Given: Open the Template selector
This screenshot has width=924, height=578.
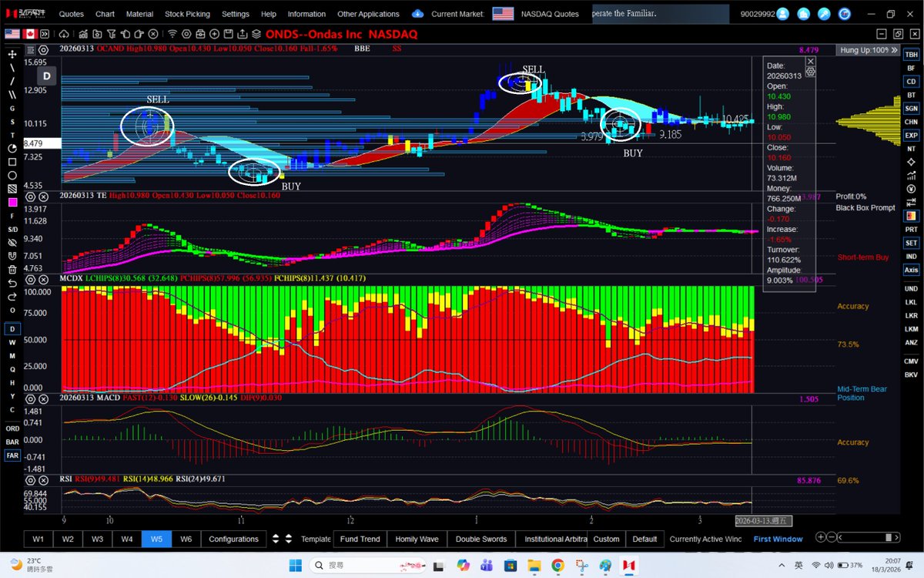Looking at the screenshot, I should pyautogui.click(x=316, y=539).
